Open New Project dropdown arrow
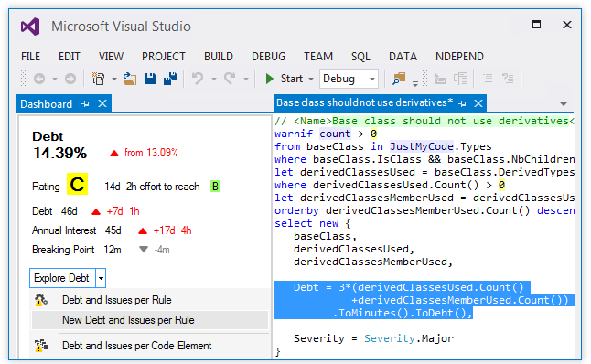The image size is (591, 364). coord(113,80)
